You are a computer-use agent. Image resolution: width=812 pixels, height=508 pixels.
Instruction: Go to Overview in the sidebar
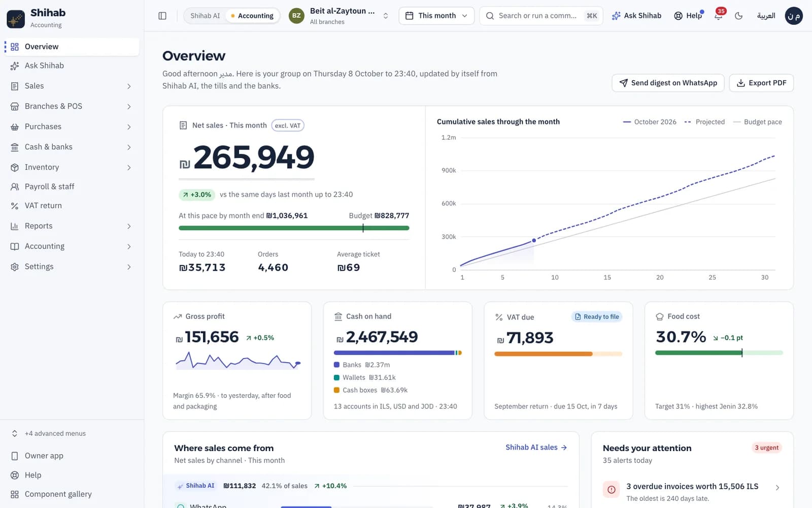[71, 47]
